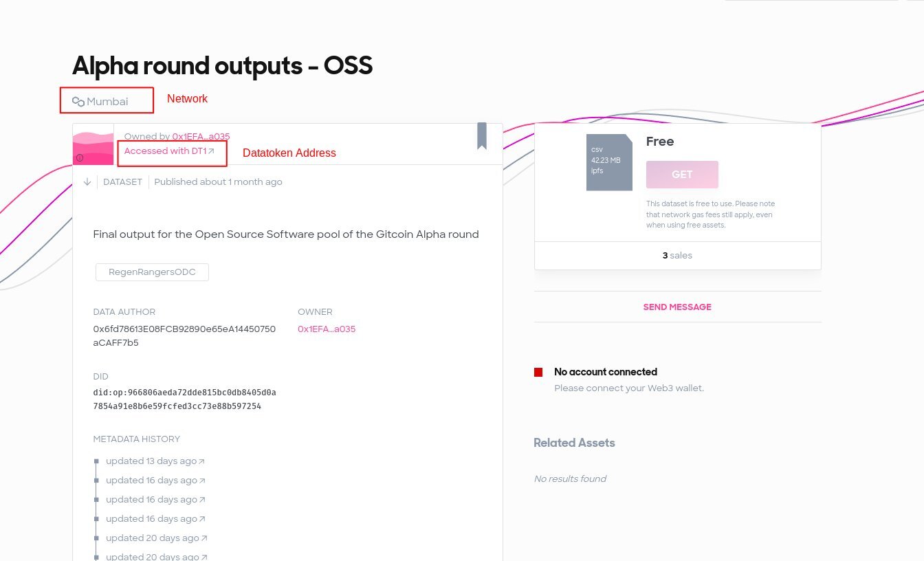Screen dimensions: 924x561
Task: Open the first 'updated 20 days ago' entry
Action: click(x=152, y=538)
